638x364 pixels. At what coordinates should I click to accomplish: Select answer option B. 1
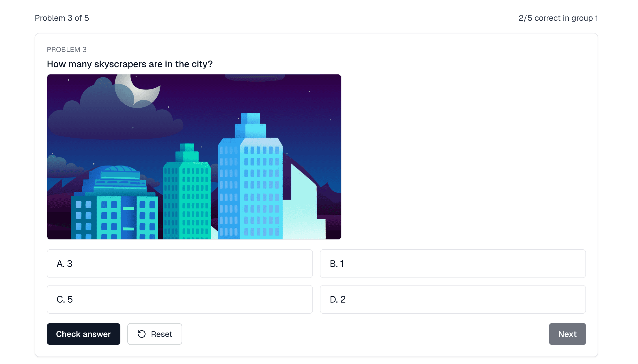coord(453,264)
